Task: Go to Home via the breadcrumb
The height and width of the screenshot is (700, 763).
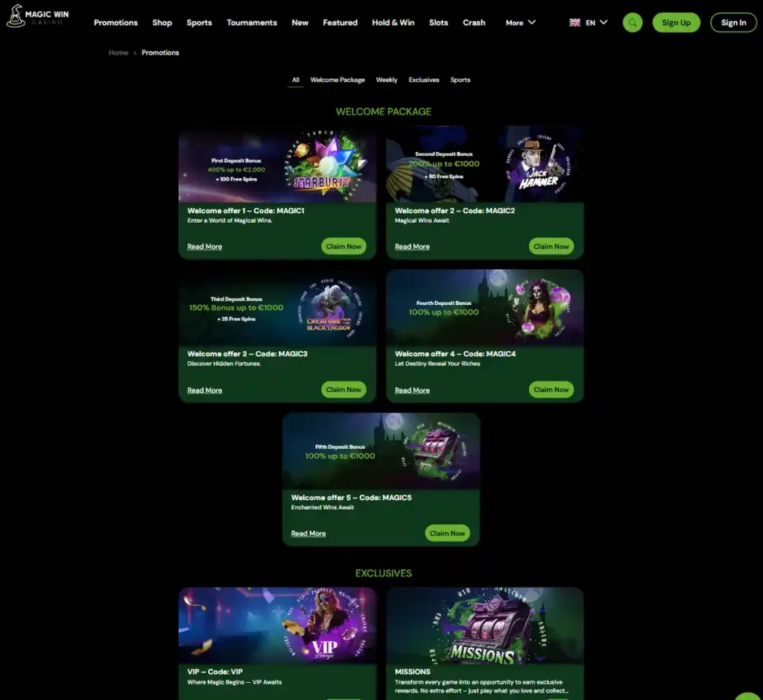Action: coord(118,52)
